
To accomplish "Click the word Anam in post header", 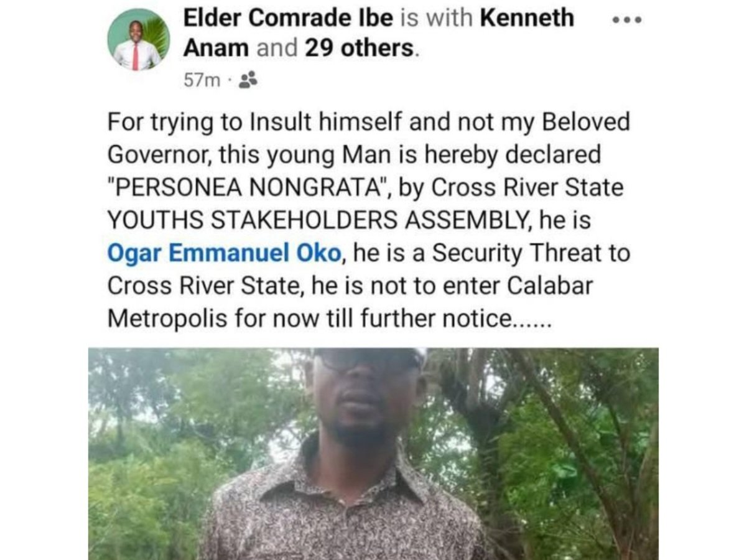I will click(x=216, y=48).
